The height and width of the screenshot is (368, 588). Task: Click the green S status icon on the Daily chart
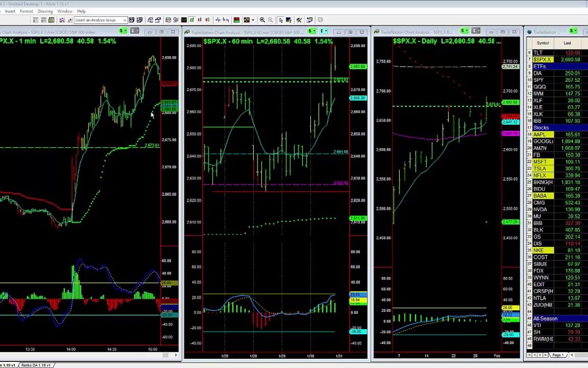462,31
